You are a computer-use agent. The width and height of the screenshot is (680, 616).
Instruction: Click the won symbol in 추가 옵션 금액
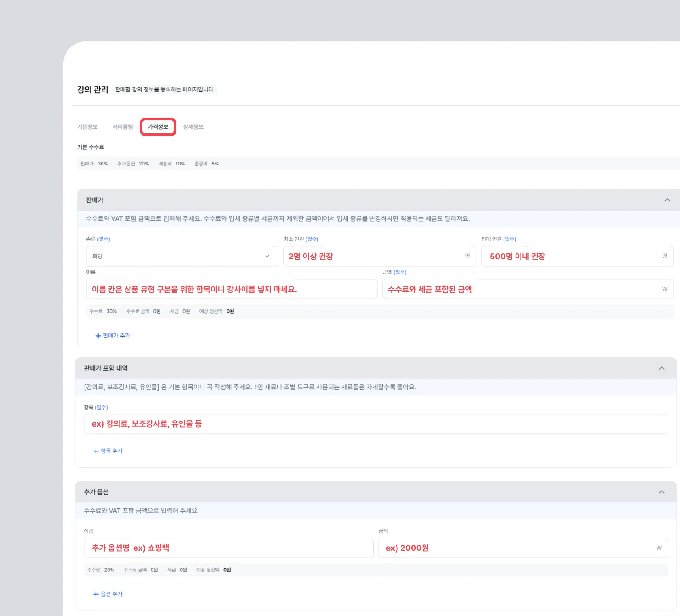coord(659,548)
